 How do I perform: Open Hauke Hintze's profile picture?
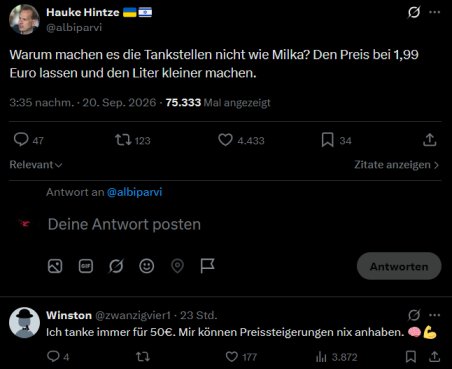coord(24,19)
